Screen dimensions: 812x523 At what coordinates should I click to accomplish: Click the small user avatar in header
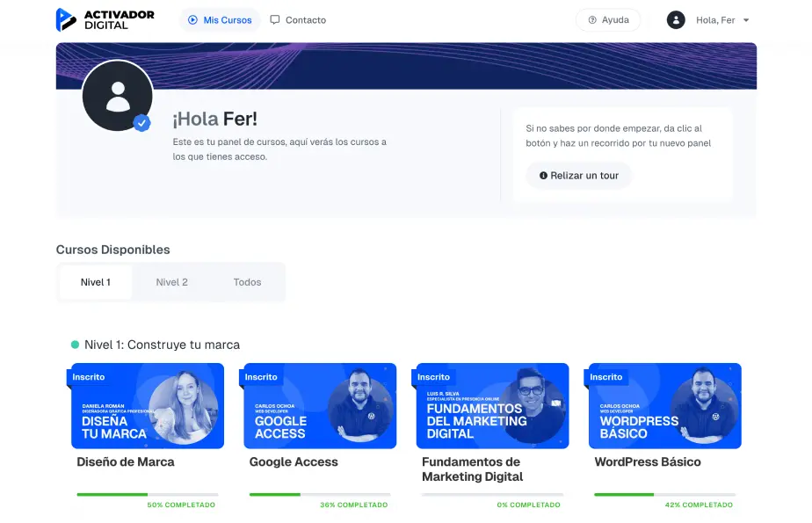click(x=676, y=20)
